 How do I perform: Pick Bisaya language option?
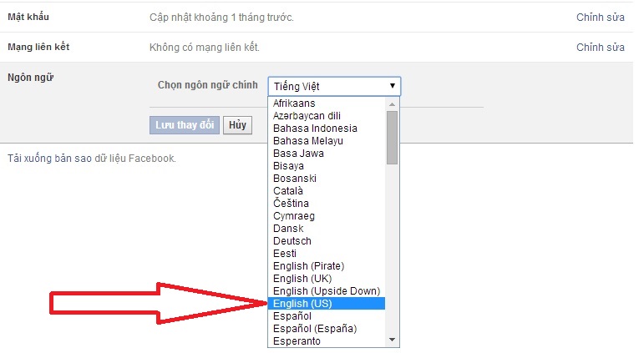point(327,166)
